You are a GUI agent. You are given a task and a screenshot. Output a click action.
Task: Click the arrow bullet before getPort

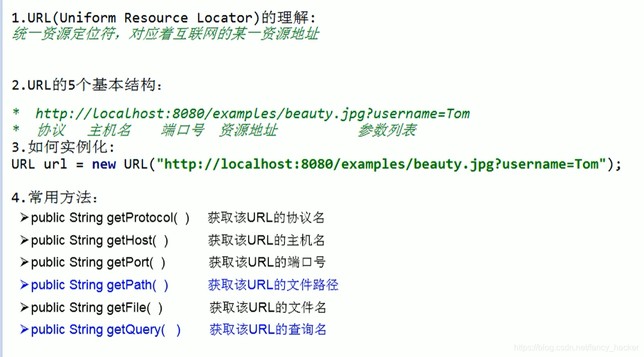pos(24,262)
